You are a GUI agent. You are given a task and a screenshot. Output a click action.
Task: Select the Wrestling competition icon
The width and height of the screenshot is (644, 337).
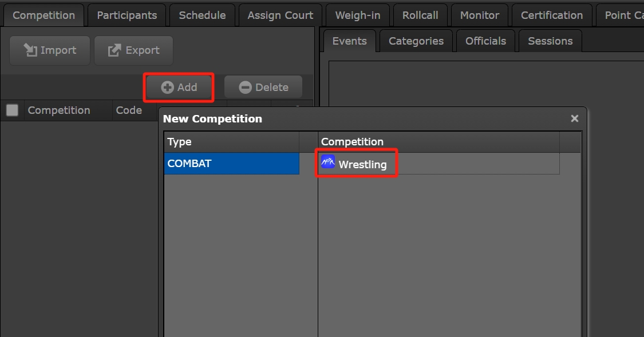point(328,162)
